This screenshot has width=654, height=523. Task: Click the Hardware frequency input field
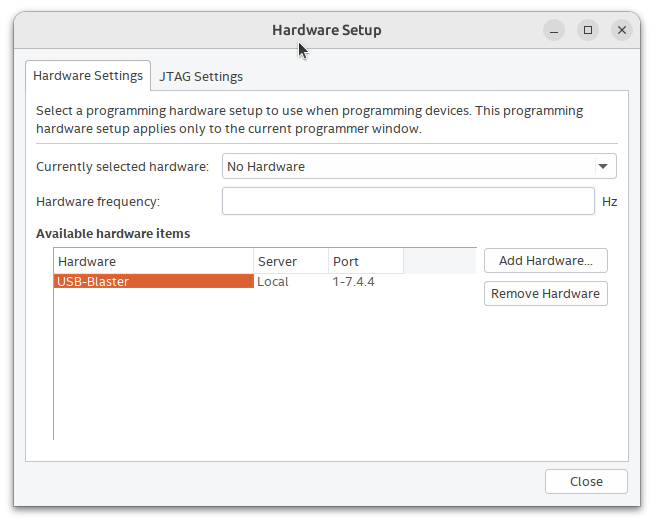point(408,201)
